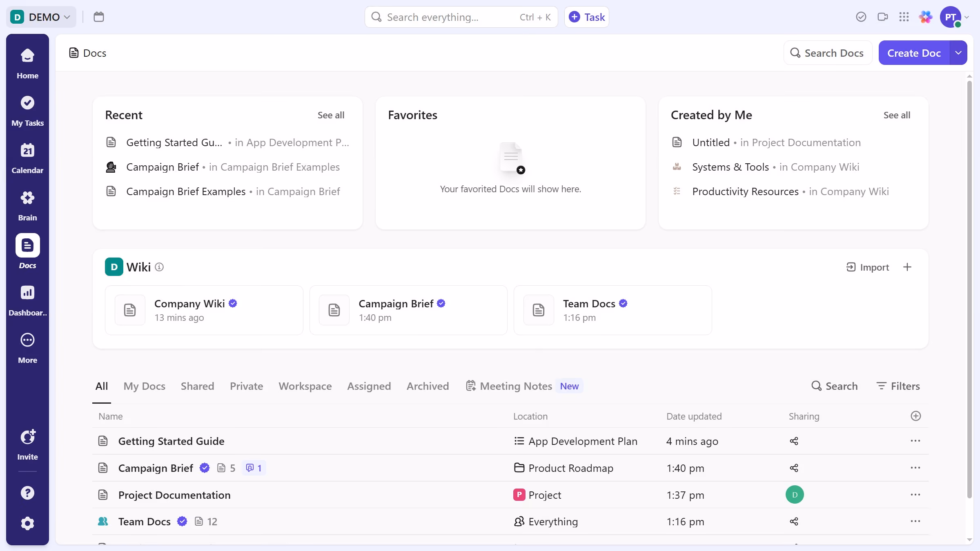Click Search next to Filters
980x551 pixels.
click(x=834, y=386)
